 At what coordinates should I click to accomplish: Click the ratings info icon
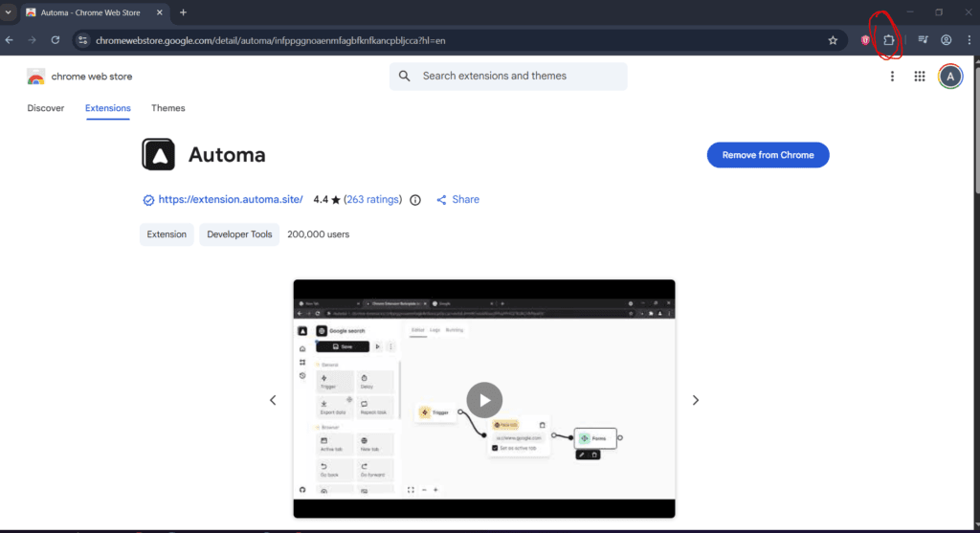tap(415, 200)
